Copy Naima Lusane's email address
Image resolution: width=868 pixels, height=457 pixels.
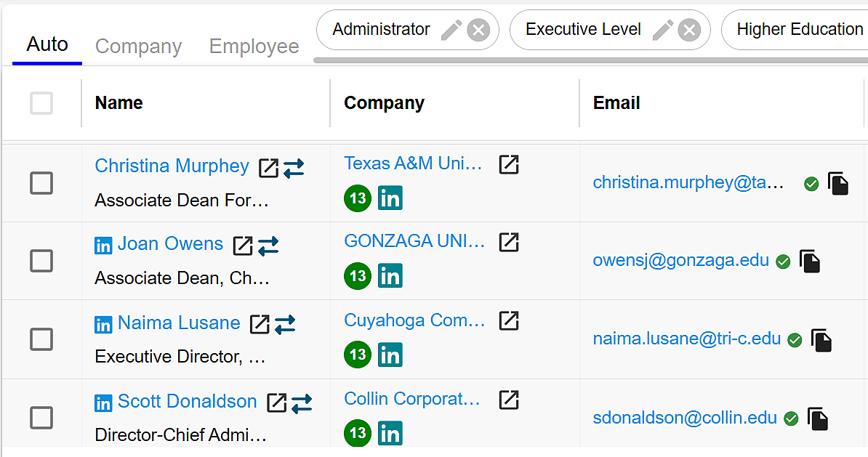[x=821, y=340]
